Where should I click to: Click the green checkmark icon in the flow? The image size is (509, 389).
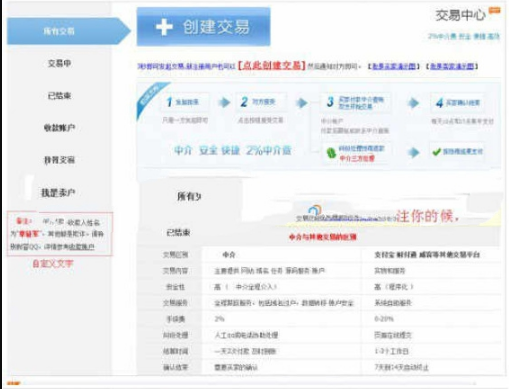tap(436, 152)
